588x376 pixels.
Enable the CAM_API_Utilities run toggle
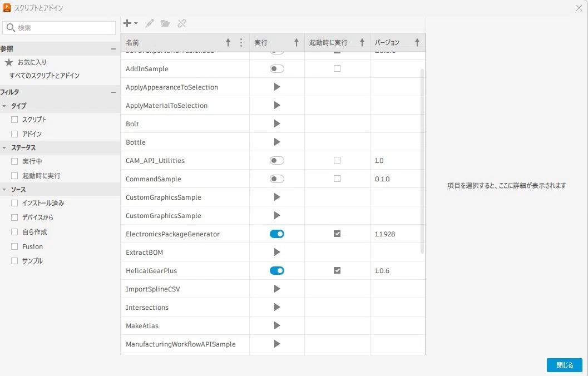(276, 160)
